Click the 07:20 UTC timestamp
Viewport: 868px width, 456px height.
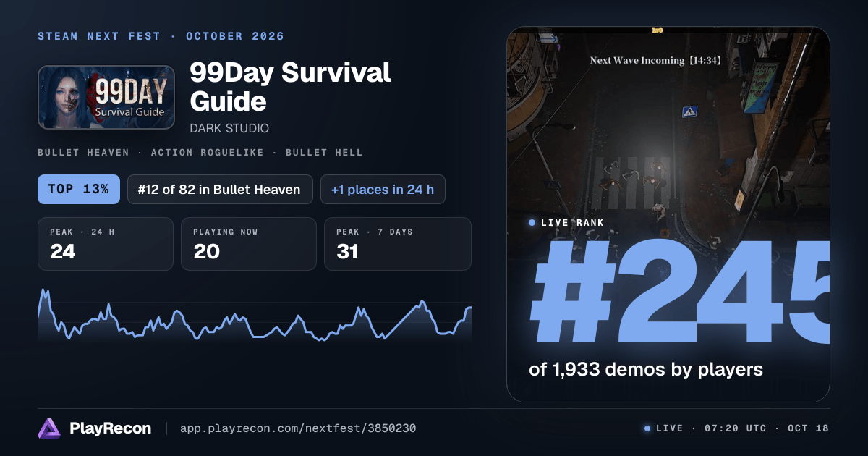click(x=735, y=428)
